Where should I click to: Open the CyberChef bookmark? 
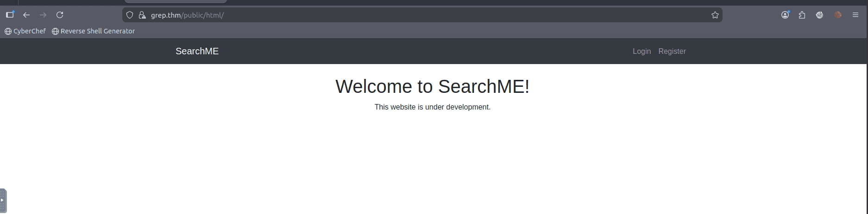[x=25, y=31]
